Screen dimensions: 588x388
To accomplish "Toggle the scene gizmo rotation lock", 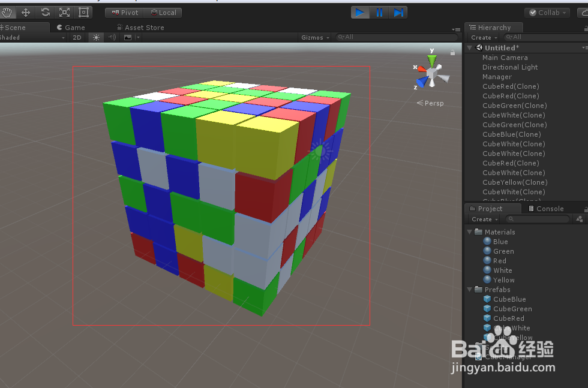I will click(x=452, y=53).
